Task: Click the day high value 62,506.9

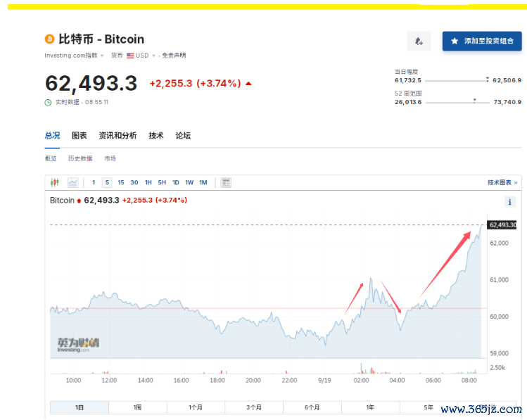Action: pos(507,80)
